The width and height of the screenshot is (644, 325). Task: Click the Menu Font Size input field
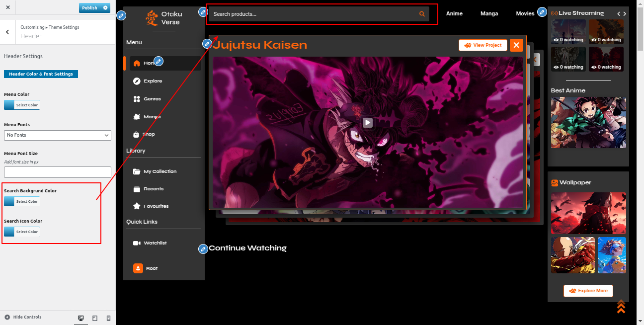(58, 172)
